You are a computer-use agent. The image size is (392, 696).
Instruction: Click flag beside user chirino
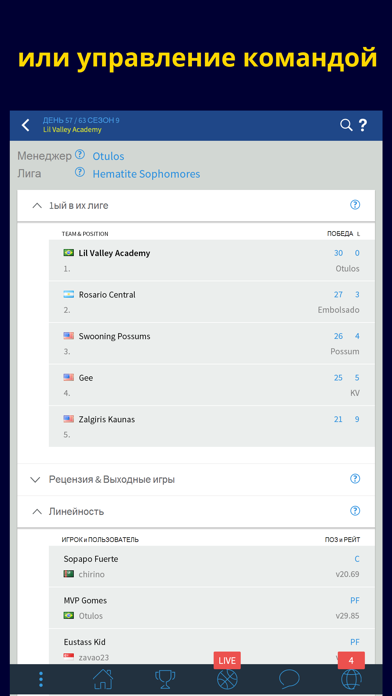[x=68, y=574]
